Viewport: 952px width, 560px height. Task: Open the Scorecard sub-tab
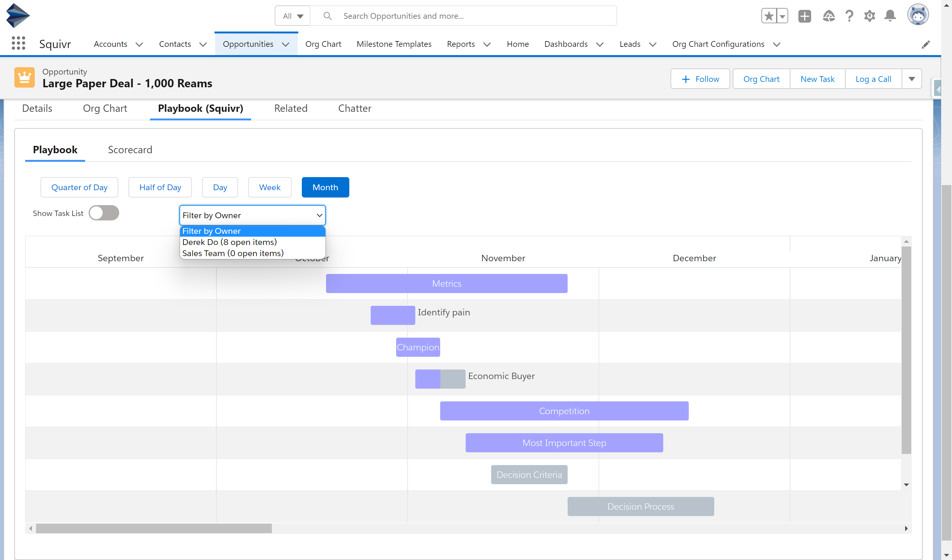pyautogui.click(x=130, y=150)
